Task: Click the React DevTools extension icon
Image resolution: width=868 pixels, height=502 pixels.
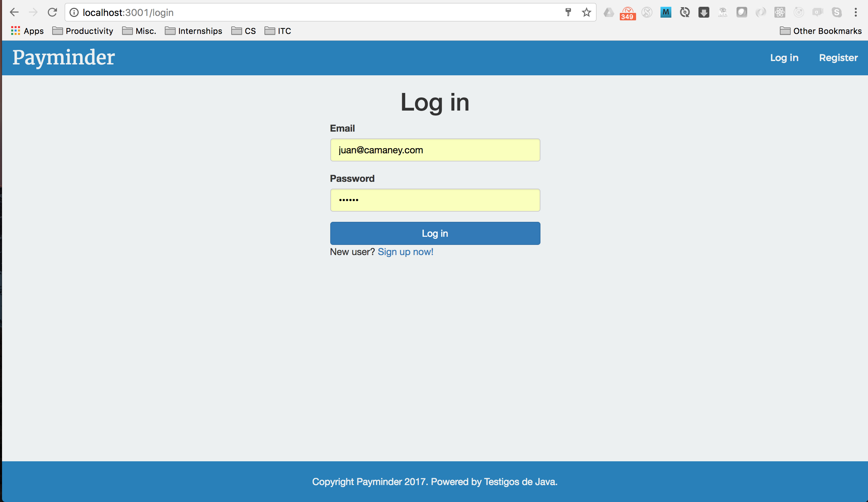Action: point(780,13)
